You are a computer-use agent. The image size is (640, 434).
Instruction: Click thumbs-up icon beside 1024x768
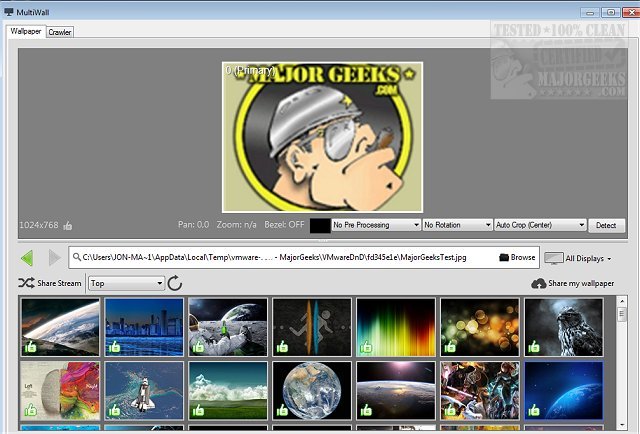(x=68, y=225)
